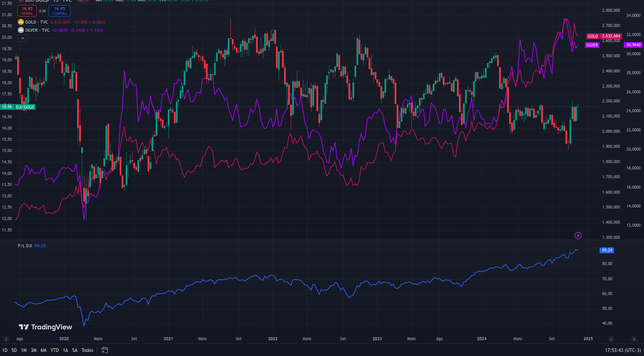Click the gold change value −17,586 (−0,66%)
This screenshot has height=356, width=644.
coord(89,22)
